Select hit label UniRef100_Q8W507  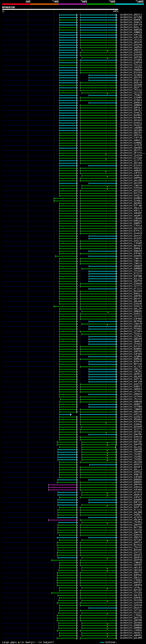pos(131,223)
